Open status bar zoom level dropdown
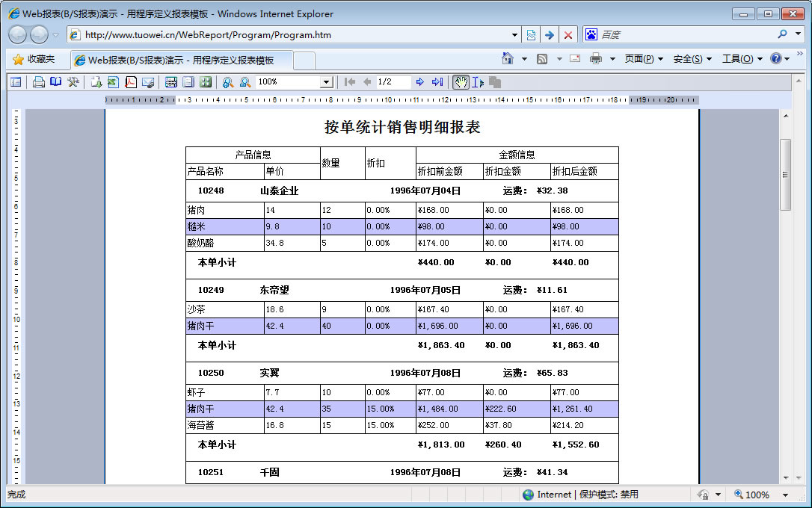The image size is (812, 508). point(785,495)
